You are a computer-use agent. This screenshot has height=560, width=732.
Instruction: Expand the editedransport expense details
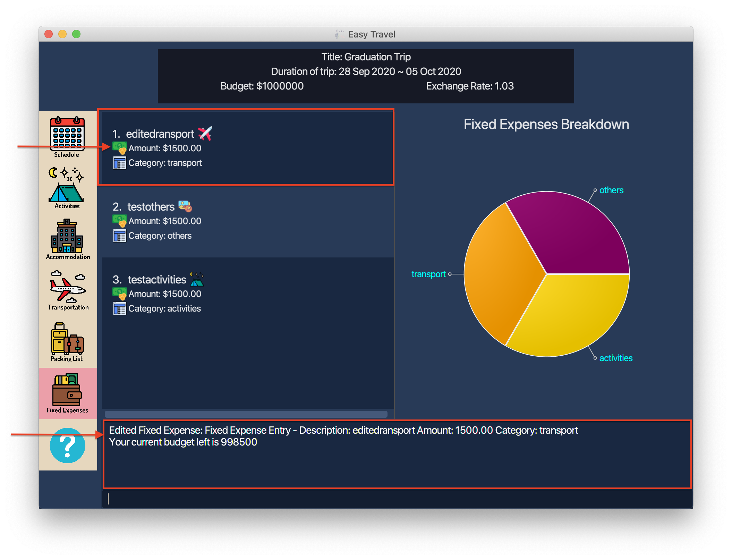[x=245, y=148]
